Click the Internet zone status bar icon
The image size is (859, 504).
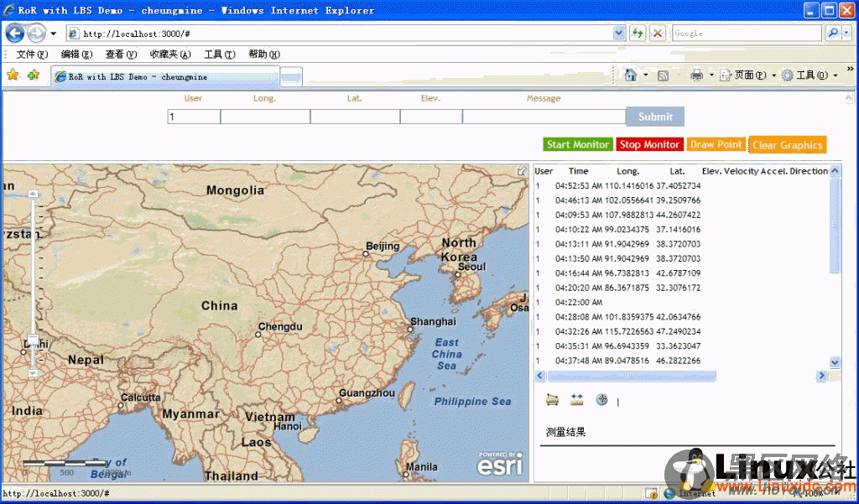669,493
